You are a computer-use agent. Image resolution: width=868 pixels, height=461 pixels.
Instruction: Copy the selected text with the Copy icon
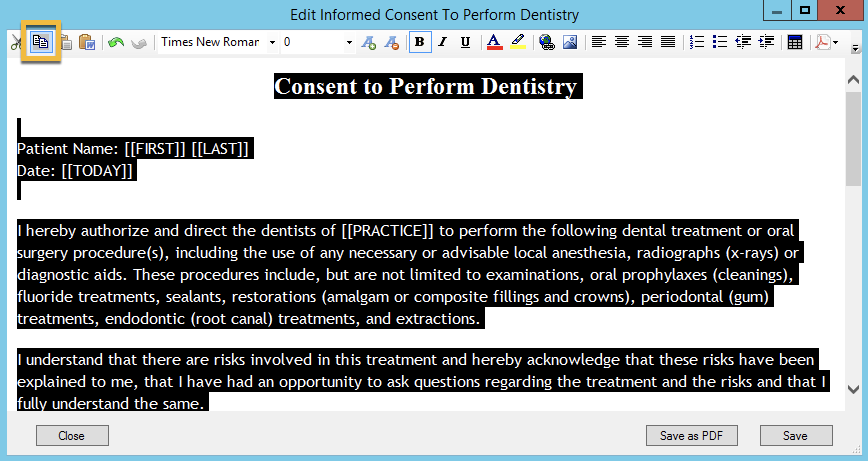[41, 42]
